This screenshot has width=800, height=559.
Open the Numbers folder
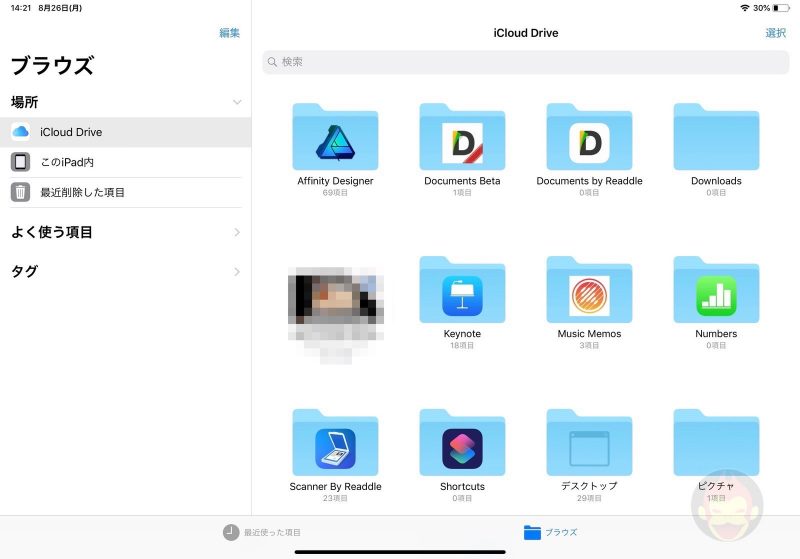(x=716, y=290)
